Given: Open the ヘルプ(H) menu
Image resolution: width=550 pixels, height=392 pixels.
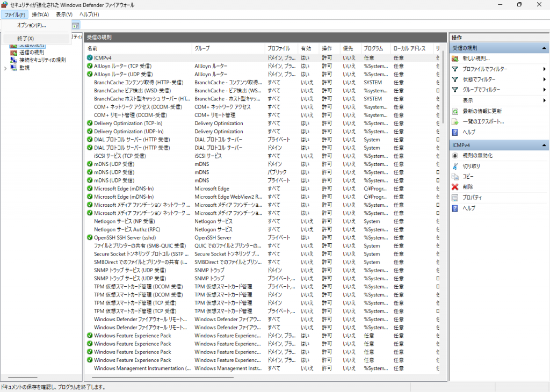Looking at the screenshot, I should (90, 14).
